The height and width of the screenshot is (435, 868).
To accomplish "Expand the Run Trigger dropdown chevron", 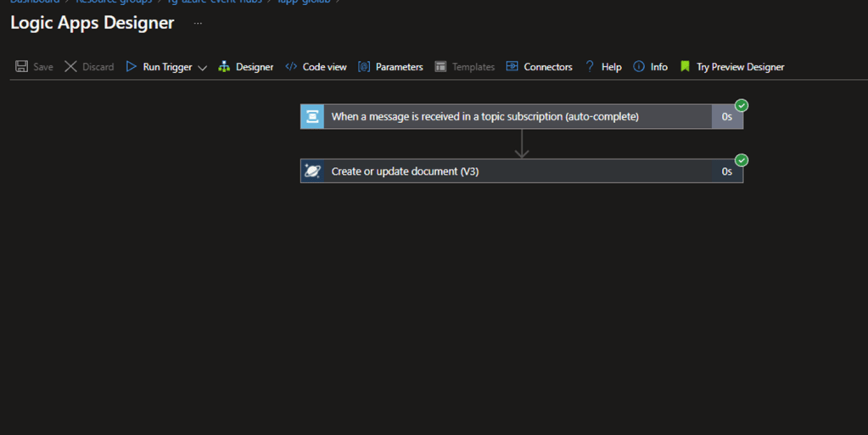I will [x=202, y=68].
